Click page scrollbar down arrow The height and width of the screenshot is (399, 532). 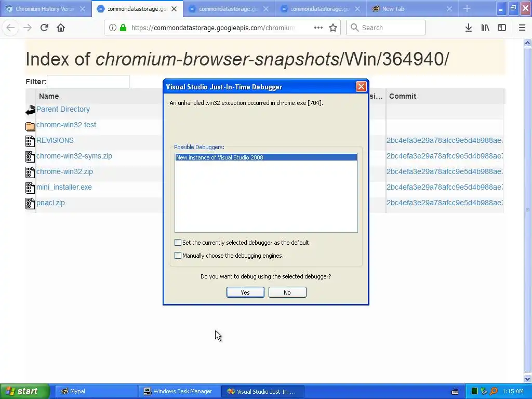pyautogui.click(x=527, y=379)
